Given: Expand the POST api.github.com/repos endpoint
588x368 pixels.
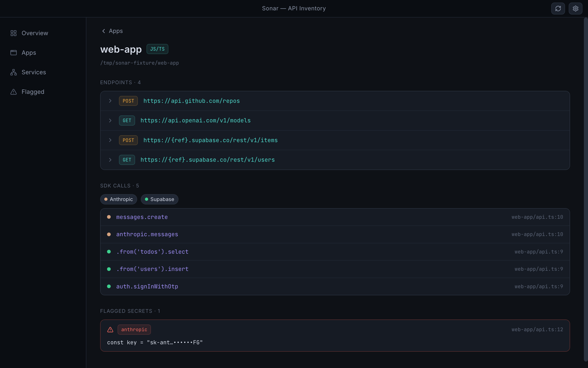Looking at the screenshot, I should (x=110, y=101).
